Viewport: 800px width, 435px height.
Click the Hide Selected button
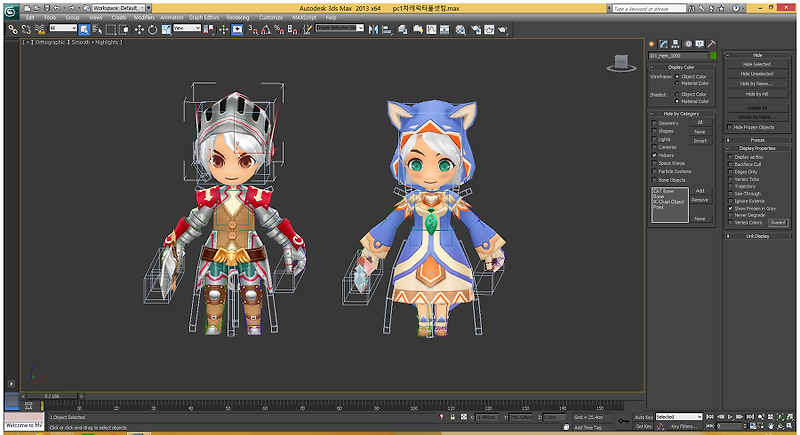pyautogui.click(x=757, y=64)
